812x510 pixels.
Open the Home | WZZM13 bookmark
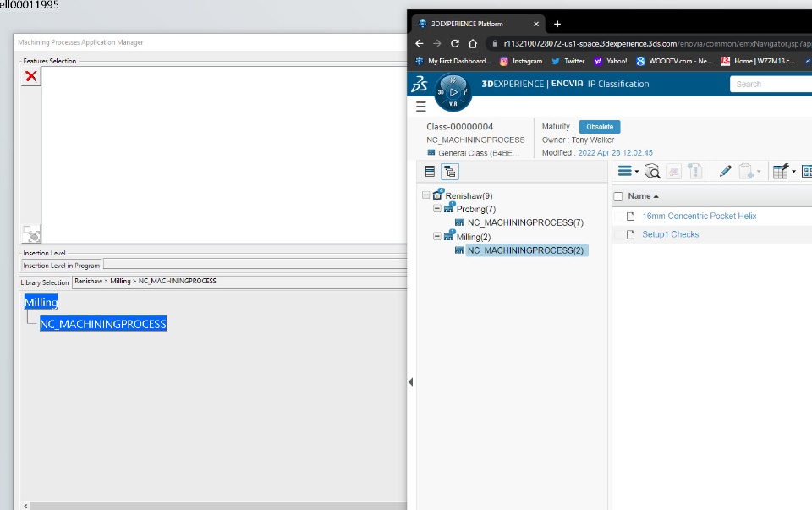coord(758,61)
